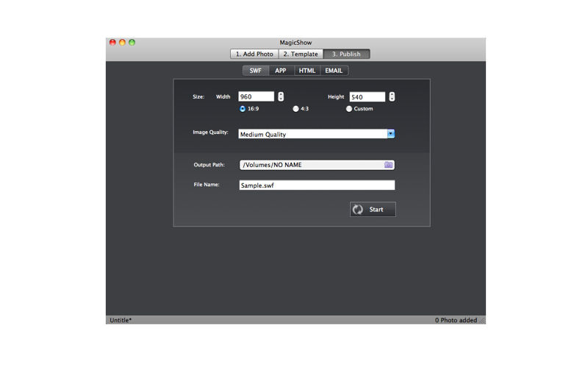Select the 4:3 aspect ratio option
Image resolution: width=588 pixels, height=368 pixels.
[301, 108]
